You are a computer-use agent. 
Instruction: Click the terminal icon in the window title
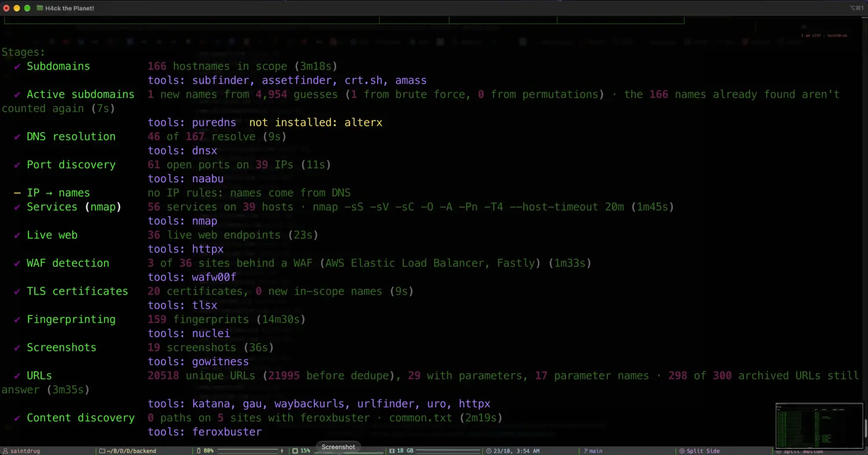coord(39,8)
